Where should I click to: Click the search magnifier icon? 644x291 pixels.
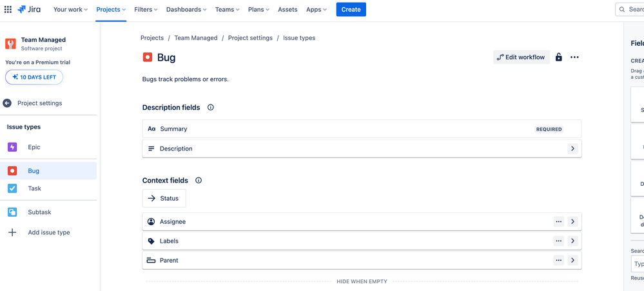tap(622, 10)
